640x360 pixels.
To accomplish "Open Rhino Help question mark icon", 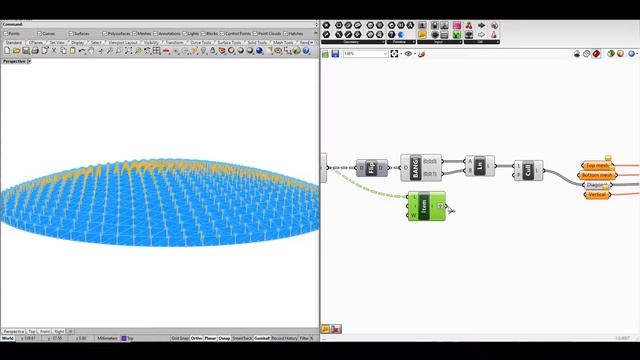I will click(x=306, y=51).
